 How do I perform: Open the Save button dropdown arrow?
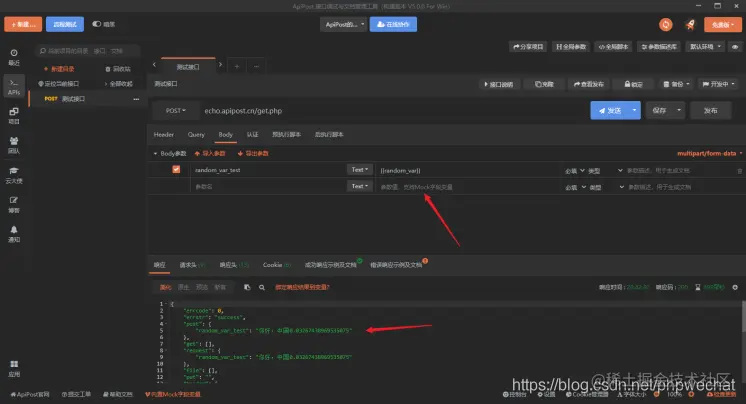tap(679, 110)
